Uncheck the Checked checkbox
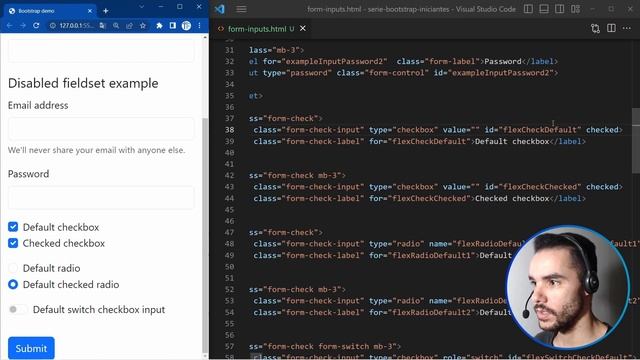The image size is (640, 360). point(13,243)
